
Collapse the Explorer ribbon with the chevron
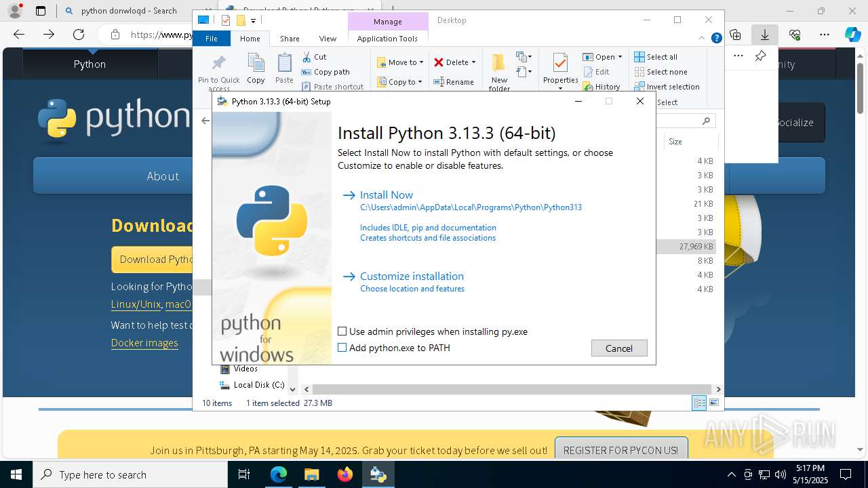(x=703, y=39)
